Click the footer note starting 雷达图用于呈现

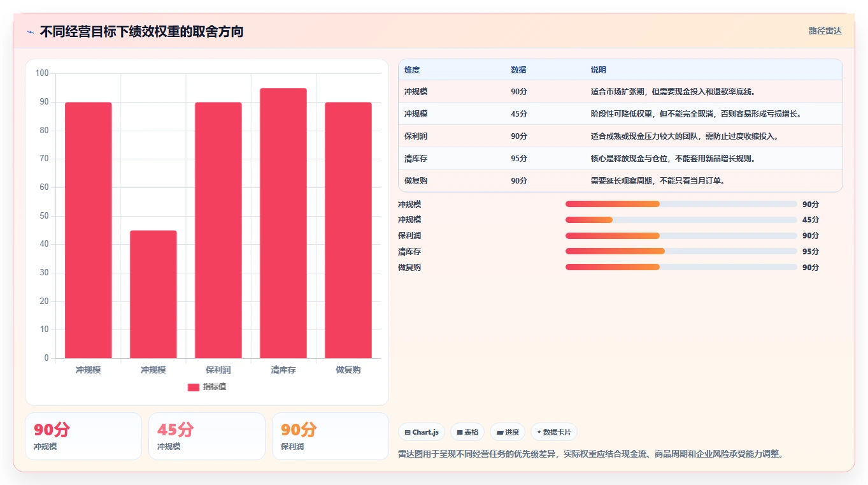590,454
